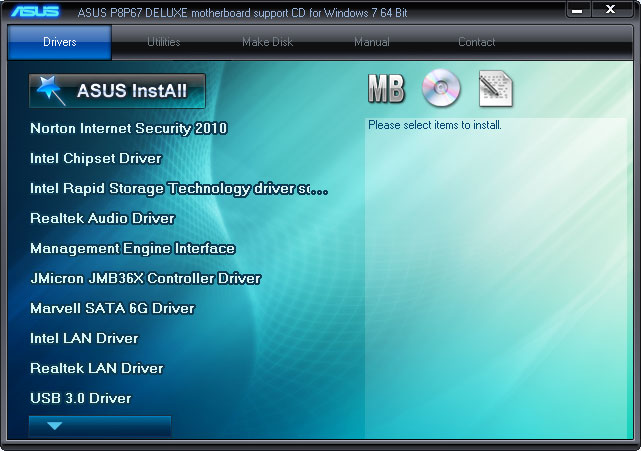Close the ASUS support CD window
The width and height of the screenshot is (641, 451).
(611, 9)
